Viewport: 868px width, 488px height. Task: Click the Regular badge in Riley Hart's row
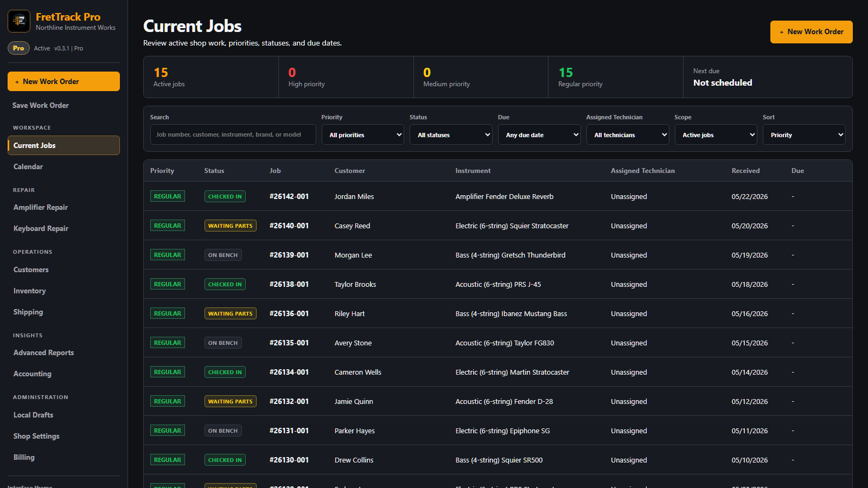click(x=168, y=313)
